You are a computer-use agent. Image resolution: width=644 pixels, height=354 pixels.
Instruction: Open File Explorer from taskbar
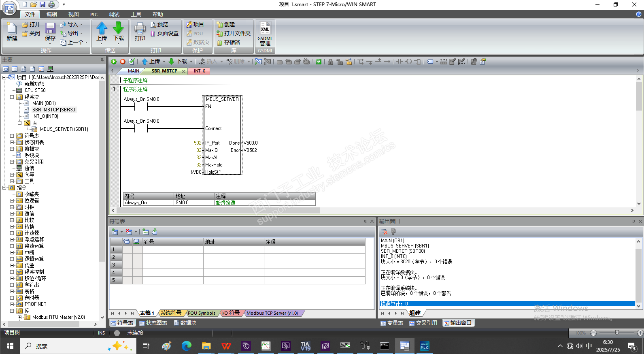coord(206,346)
